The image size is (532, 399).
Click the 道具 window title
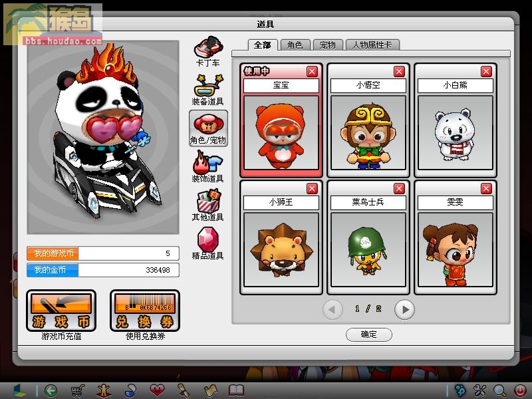tap(265, 25)
